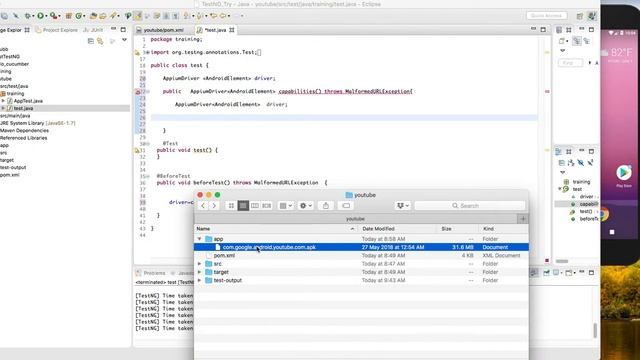
Task: Click Next Annotation arrow icon in toolbar
Action: tap(187, 16)
